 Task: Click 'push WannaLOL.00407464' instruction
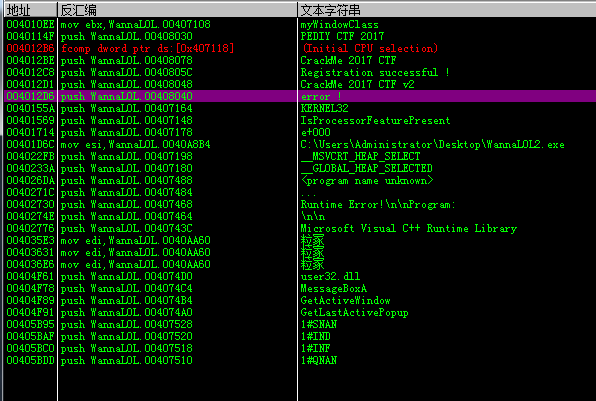click(127, 216)
